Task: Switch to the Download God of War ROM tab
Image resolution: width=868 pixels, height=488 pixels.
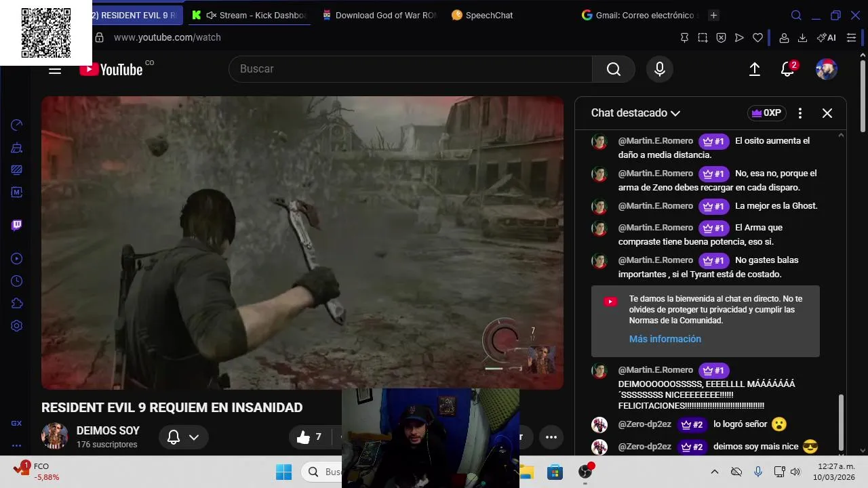Action: pyautogui.click(x=378, y=15)
